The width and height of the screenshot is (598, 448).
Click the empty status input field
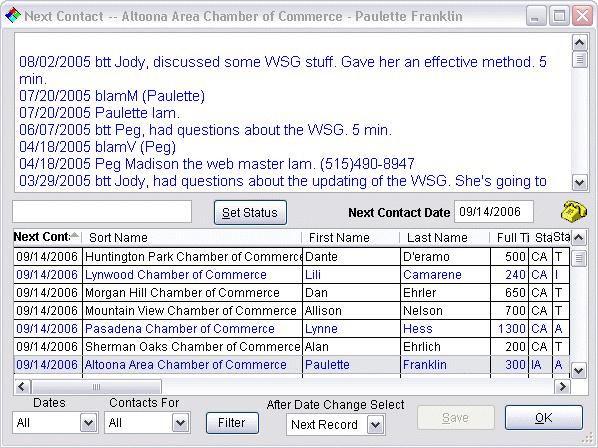(102, 212)
